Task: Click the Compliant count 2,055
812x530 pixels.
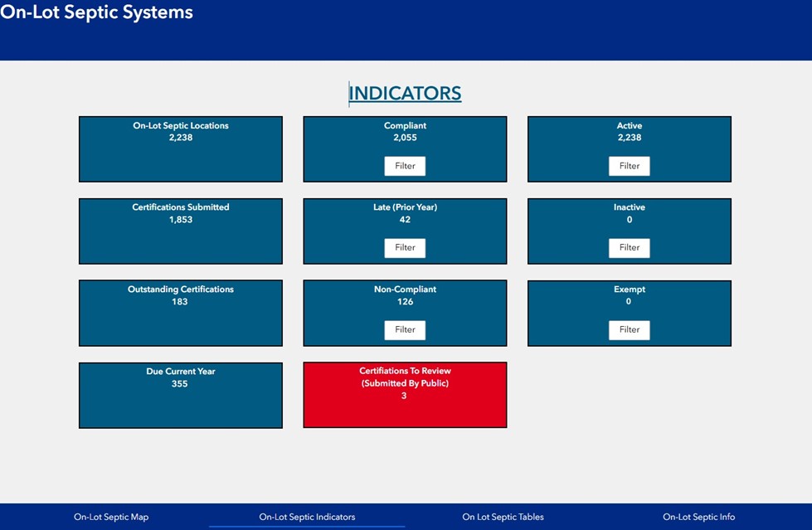Action: point(405,138)
